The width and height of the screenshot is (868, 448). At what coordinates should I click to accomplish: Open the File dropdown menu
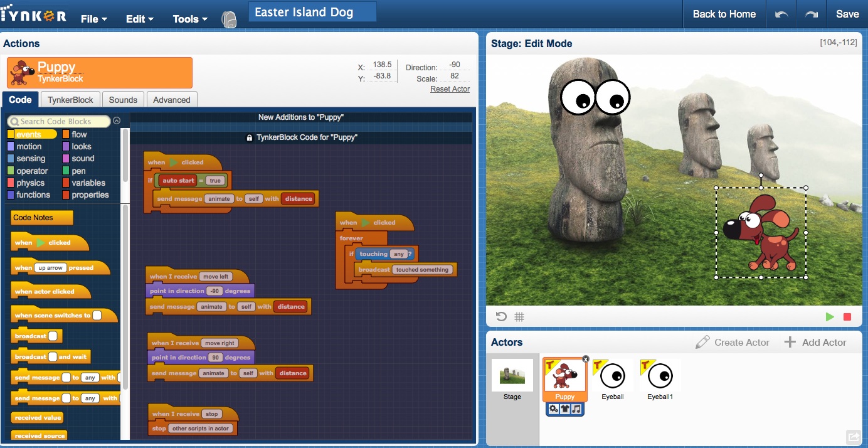coord(94,19)
